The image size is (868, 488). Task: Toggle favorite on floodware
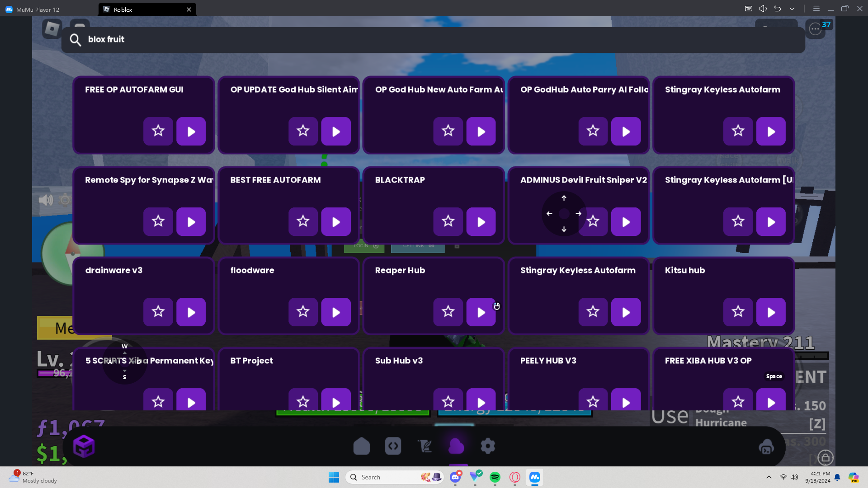pyautogui.click(x=303, y=312)
